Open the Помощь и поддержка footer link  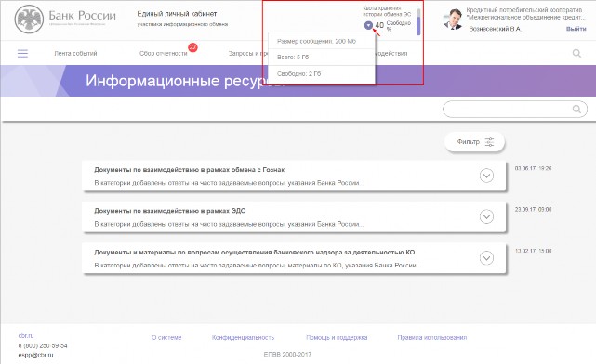(337, 337)
